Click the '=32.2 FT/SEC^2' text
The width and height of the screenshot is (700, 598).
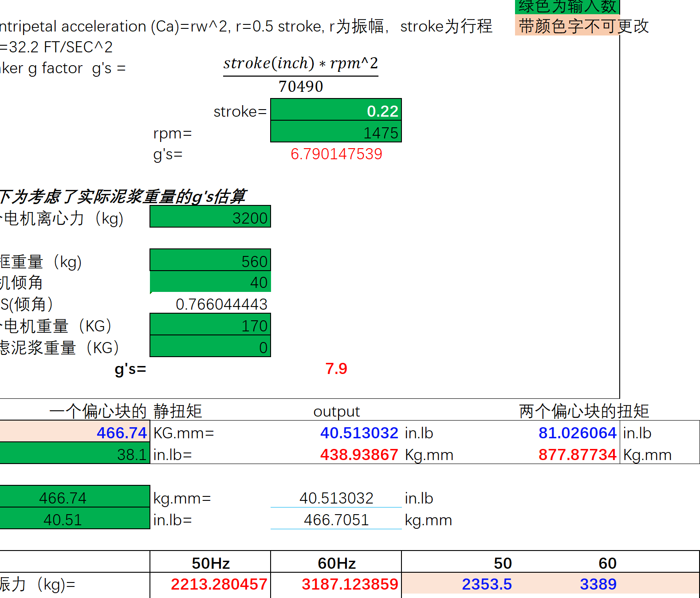[56, 47]
